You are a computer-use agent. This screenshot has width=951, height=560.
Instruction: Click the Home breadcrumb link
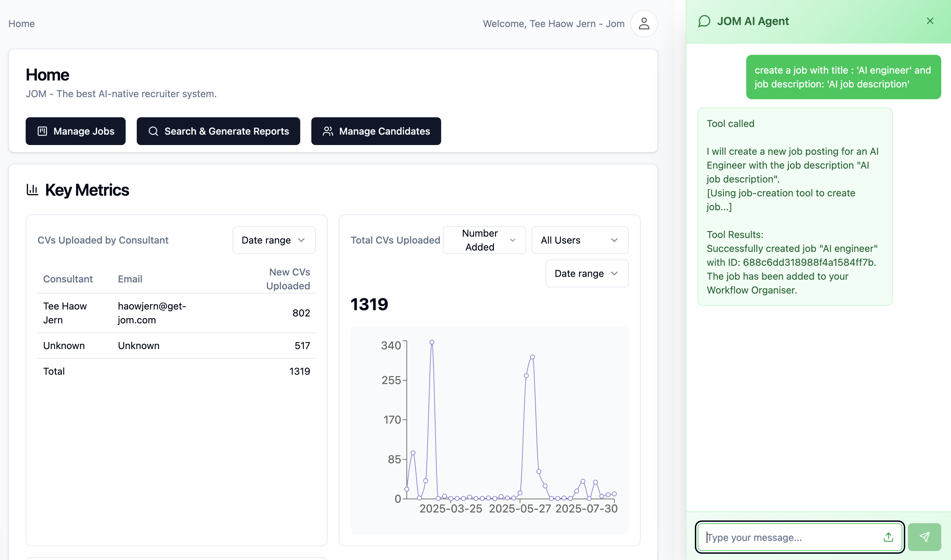tap(22, 24)
